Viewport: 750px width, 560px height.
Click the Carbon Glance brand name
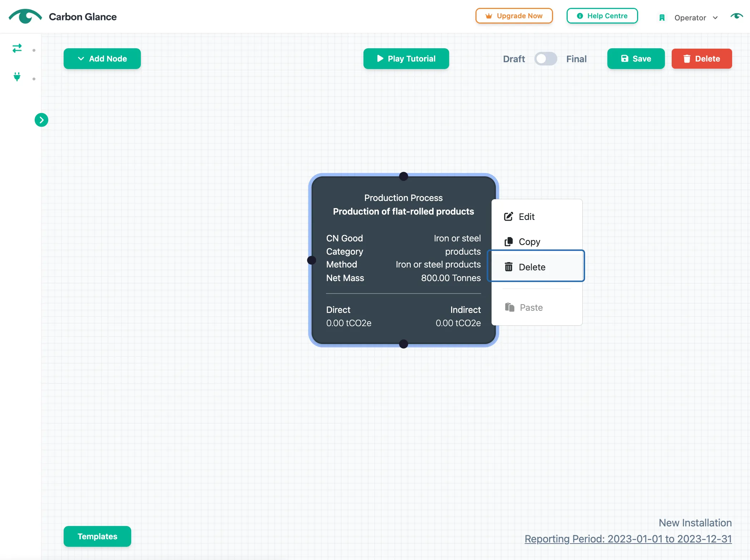[x=83, y=17]
